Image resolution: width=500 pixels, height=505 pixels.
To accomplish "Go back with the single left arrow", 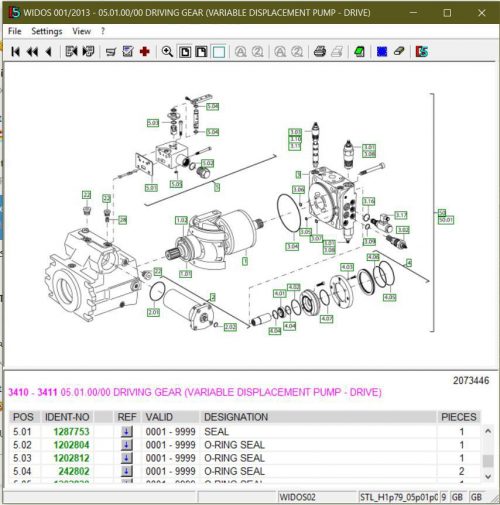I will (49, 52).
